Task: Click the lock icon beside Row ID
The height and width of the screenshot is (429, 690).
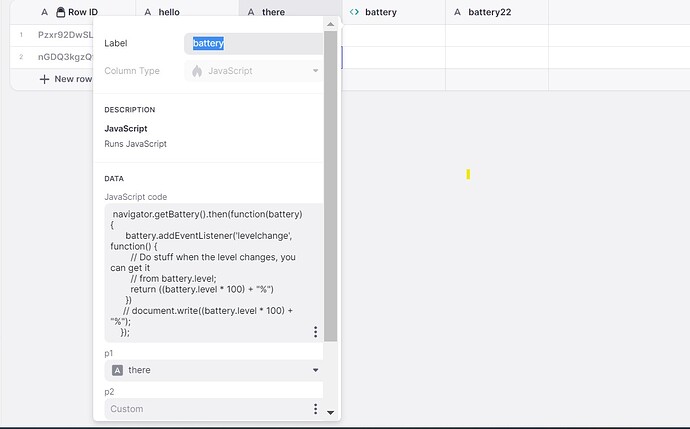Action: pos(61,12)
